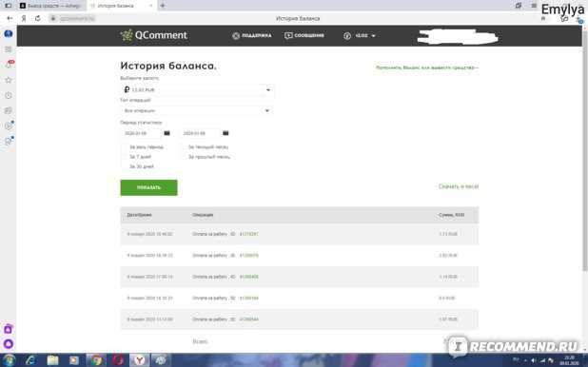Open a new browser tab

163,6
